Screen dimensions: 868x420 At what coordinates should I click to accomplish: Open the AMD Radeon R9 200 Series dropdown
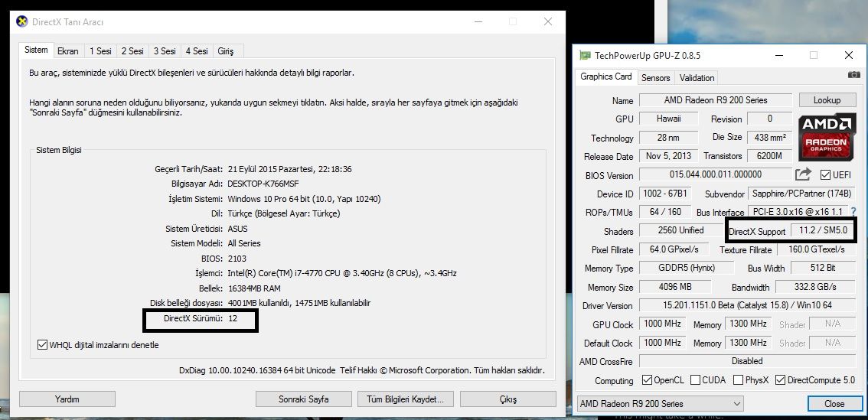coord(660,403)
